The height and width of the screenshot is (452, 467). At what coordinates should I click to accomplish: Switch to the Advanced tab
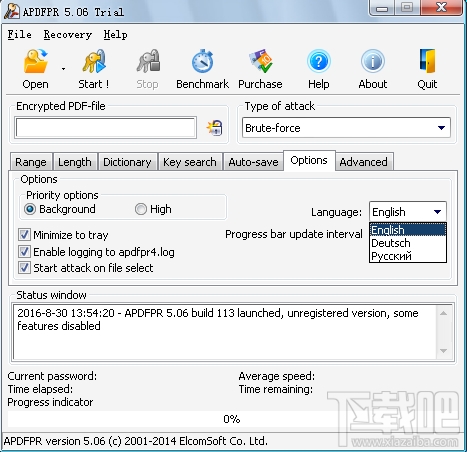(x=364, y=162)
